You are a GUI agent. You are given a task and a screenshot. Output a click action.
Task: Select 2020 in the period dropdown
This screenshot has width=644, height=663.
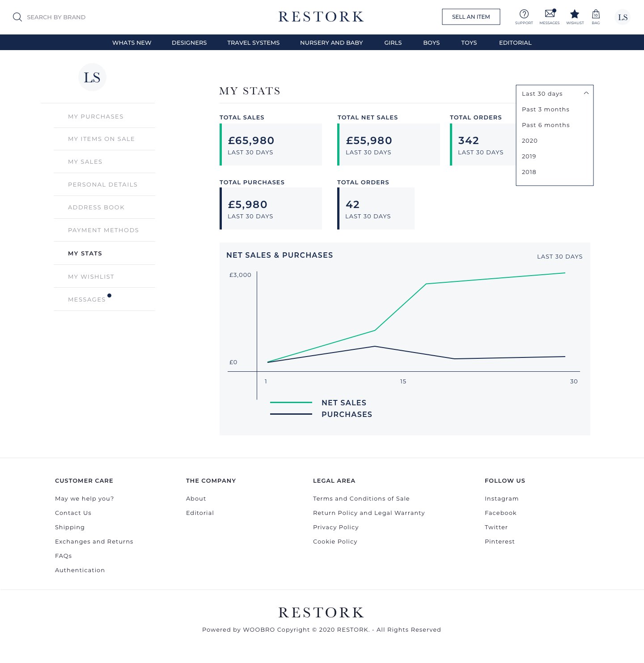click(x=530, y=140)
